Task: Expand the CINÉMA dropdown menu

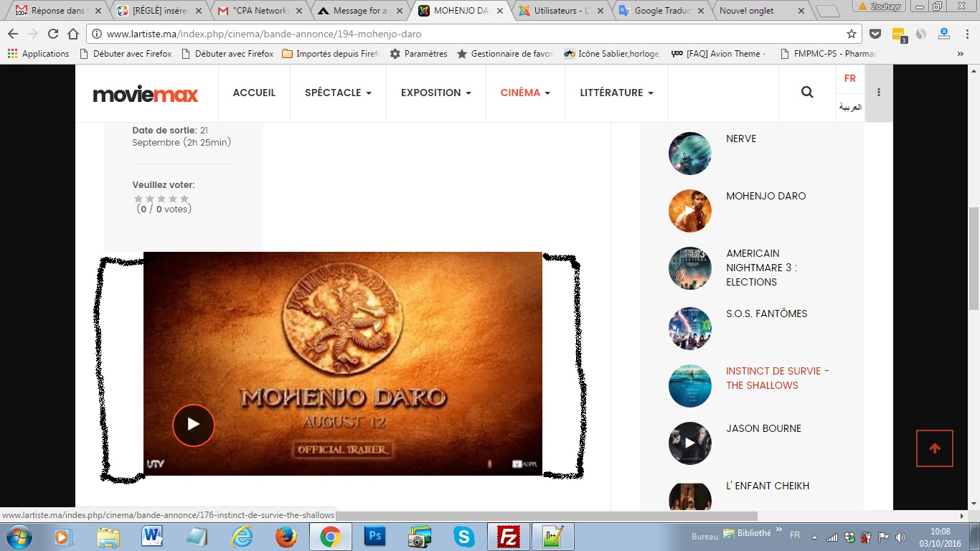Action: tap(525, 93)
